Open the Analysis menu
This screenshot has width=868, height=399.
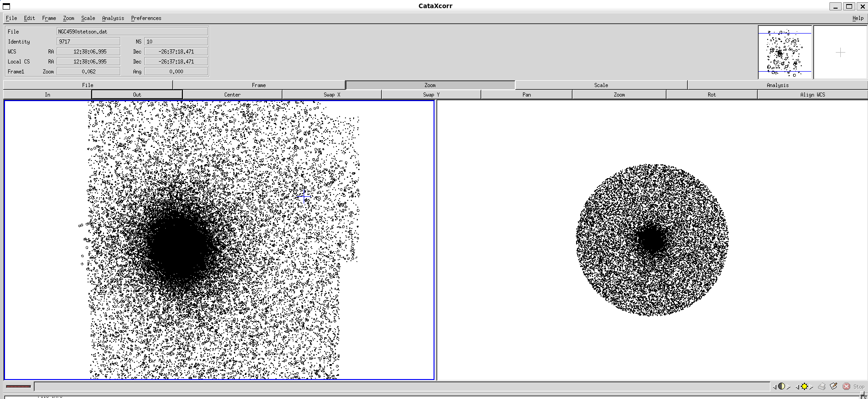[x=113, y=18]
